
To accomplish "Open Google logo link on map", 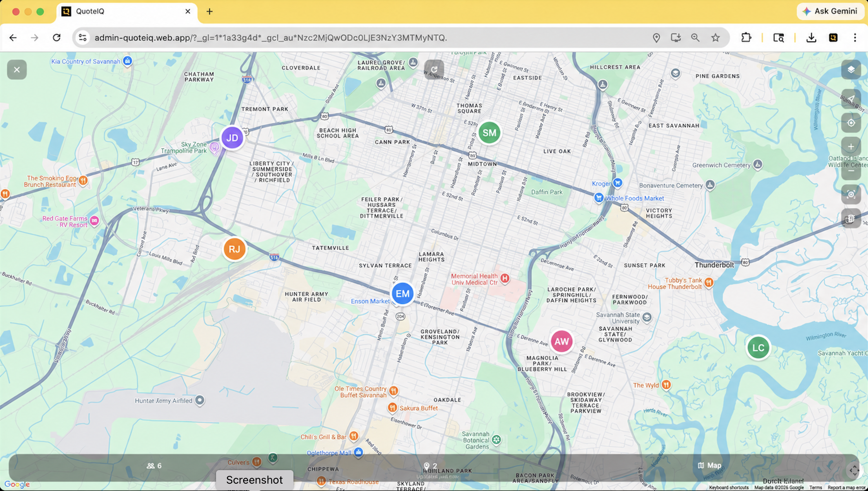I will pos(17,484).
